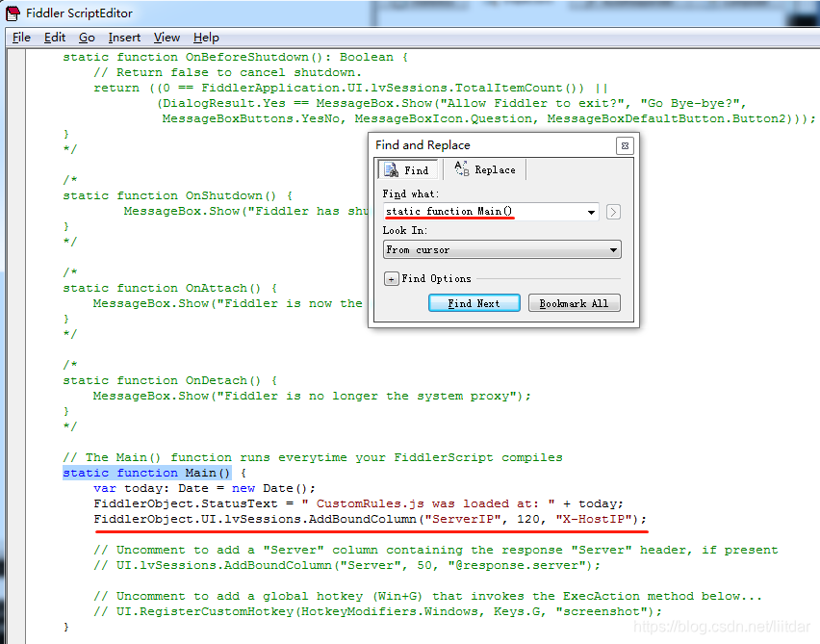Click the 'The Main() function runs everytime' comment
This screenshot has height=644, width=820.
tap(313, 457)
